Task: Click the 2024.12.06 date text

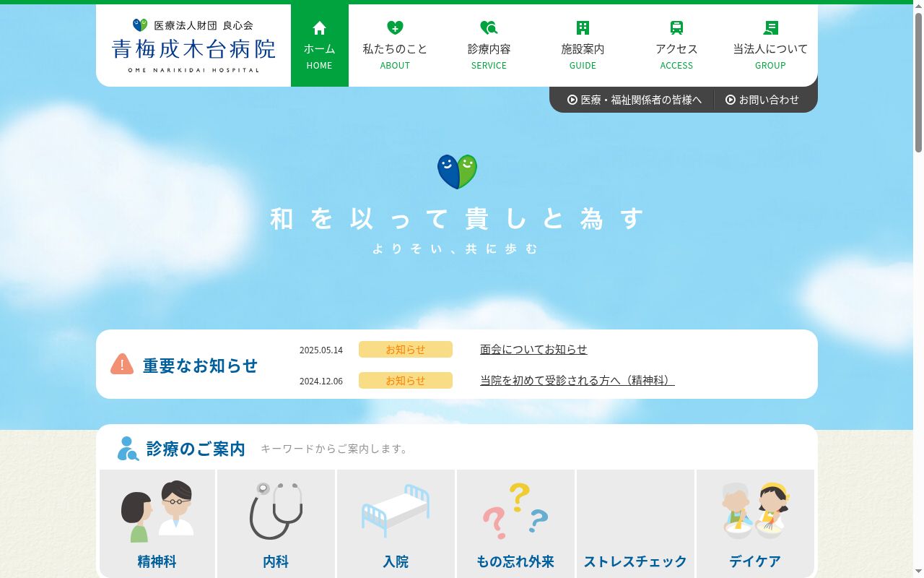Action: point(321,381)
